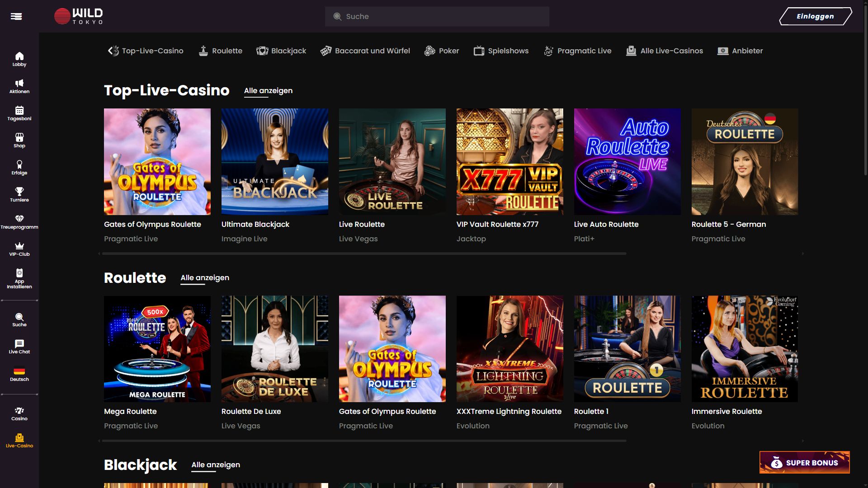Image resolution: width=868 pixels, height=488 pixels.
Task: Click Roulette row horizontal scrollbar
Action: tap(364, 441)
